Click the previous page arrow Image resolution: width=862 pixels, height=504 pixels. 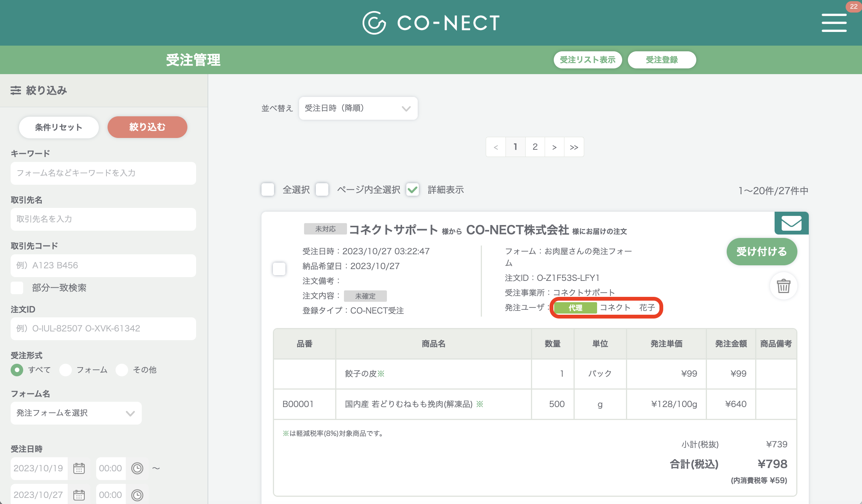tap(496, 147)
